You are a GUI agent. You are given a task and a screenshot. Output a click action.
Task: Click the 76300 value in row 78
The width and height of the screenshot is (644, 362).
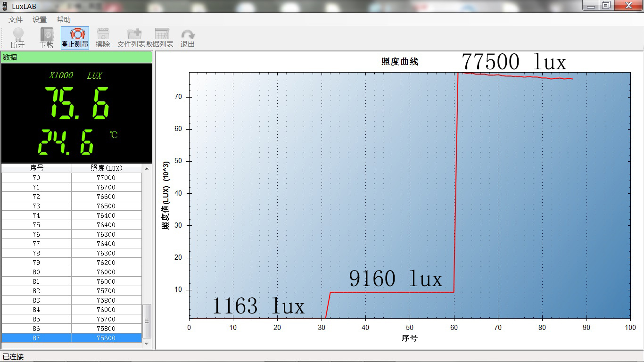tap(106, 253)
